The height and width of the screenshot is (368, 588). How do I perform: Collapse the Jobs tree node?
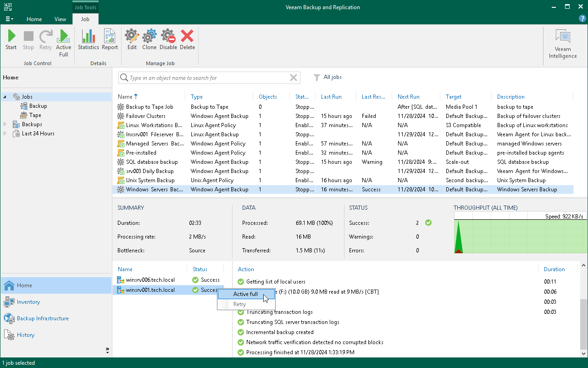(5, 97)
